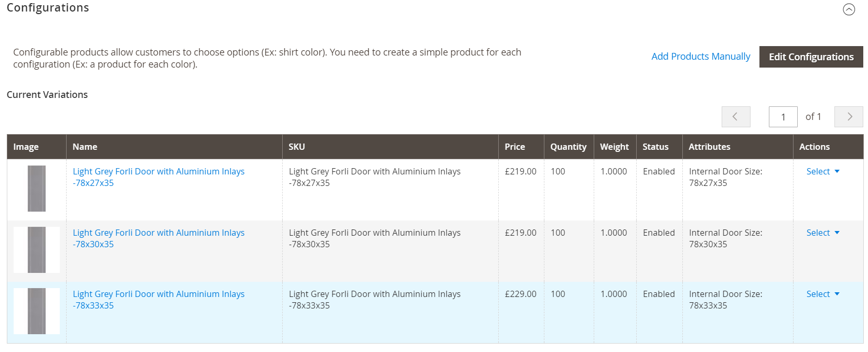Click the first variation's door thumbnail

(36, 189)
